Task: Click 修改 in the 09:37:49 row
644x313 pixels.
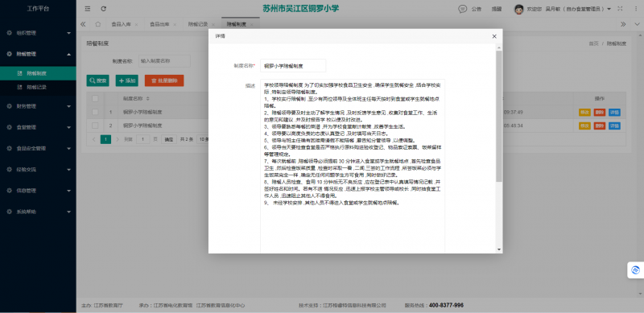Action: click(x=584, y=112)
